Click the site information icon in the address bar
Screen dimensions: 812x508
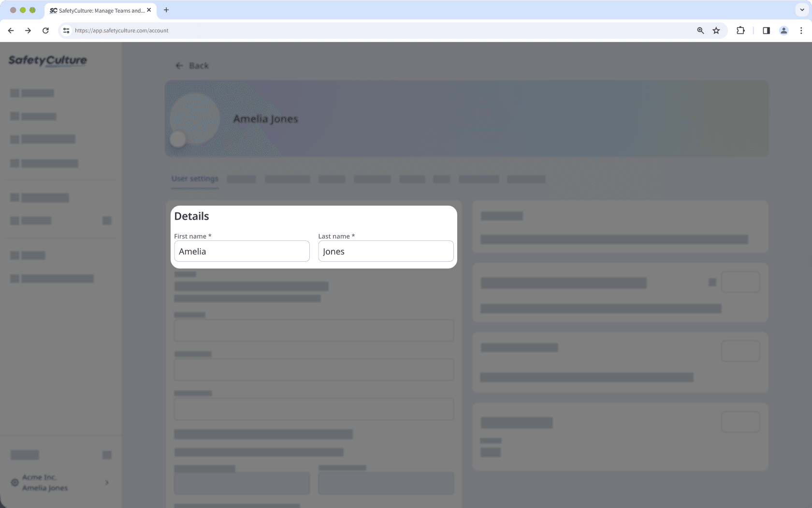(66, 30)
